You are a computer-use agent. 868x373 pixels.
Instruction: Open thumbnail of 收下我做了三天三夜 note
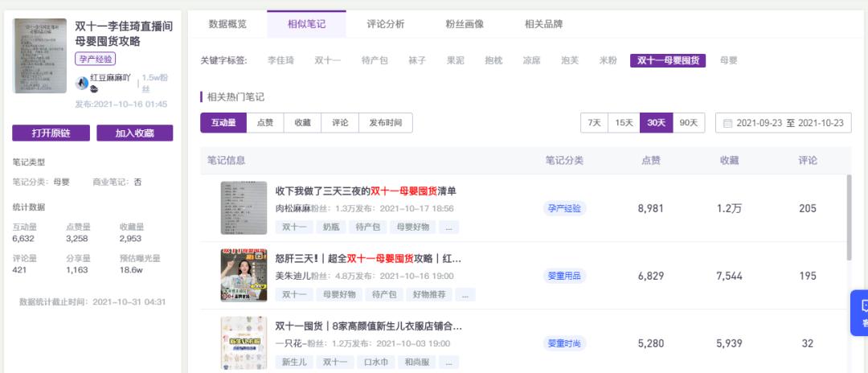244,208
